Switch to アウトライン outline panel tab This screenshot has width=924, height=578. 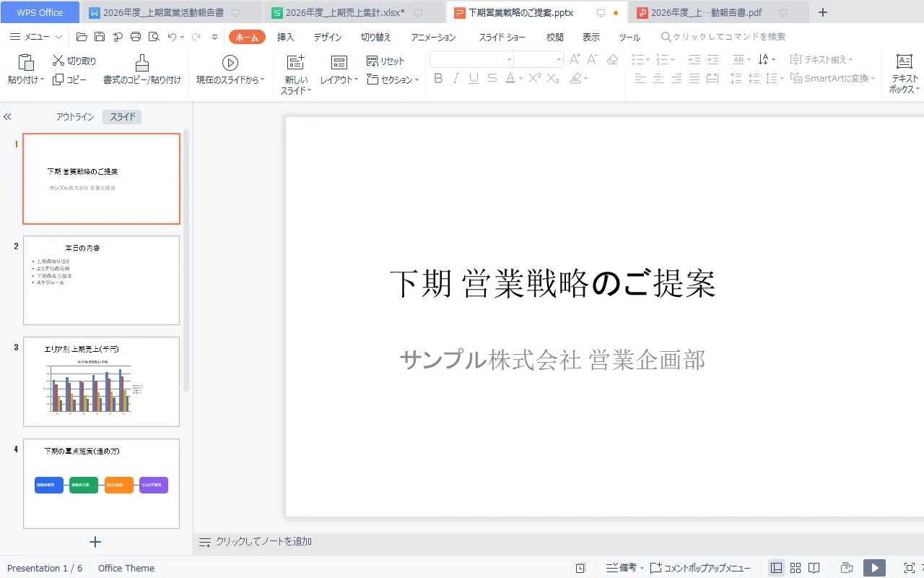tap(75, 117)
